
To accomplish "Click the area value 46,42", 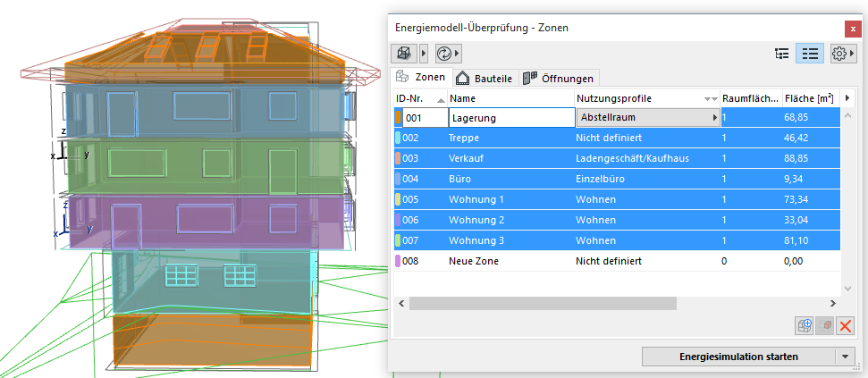I will coord(796,138).
